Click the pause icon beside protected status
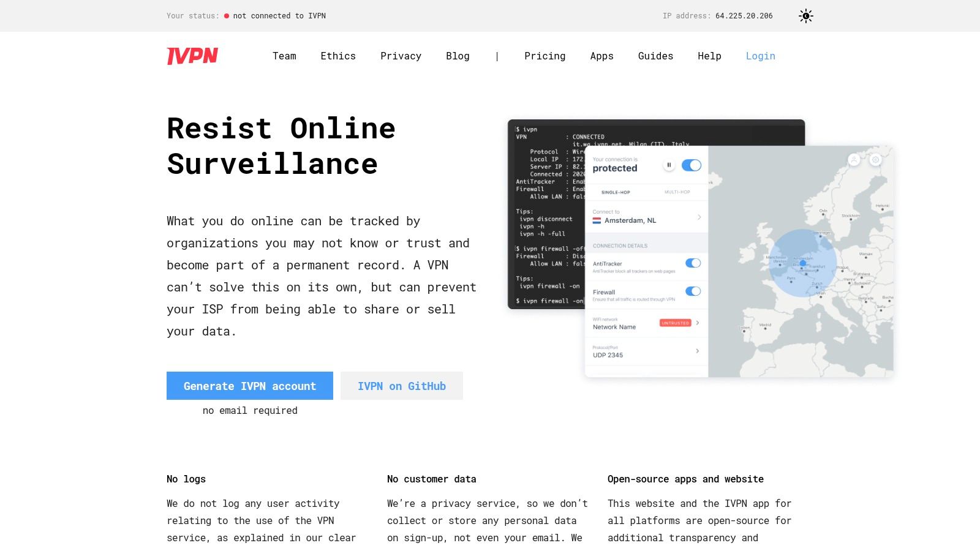The height and width of the screenshot is (551, 980). coord(669,165)
